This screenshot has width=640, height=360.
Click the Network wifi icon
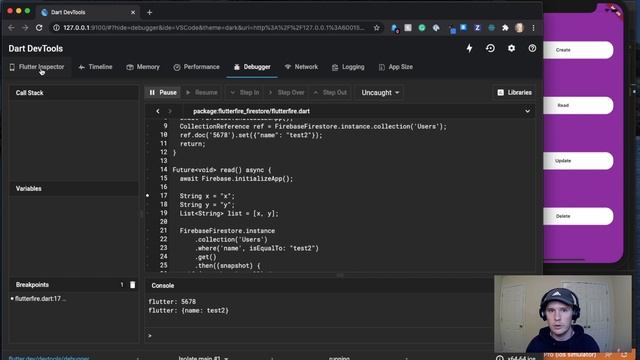pyautogui.click(x=288, y=67)
